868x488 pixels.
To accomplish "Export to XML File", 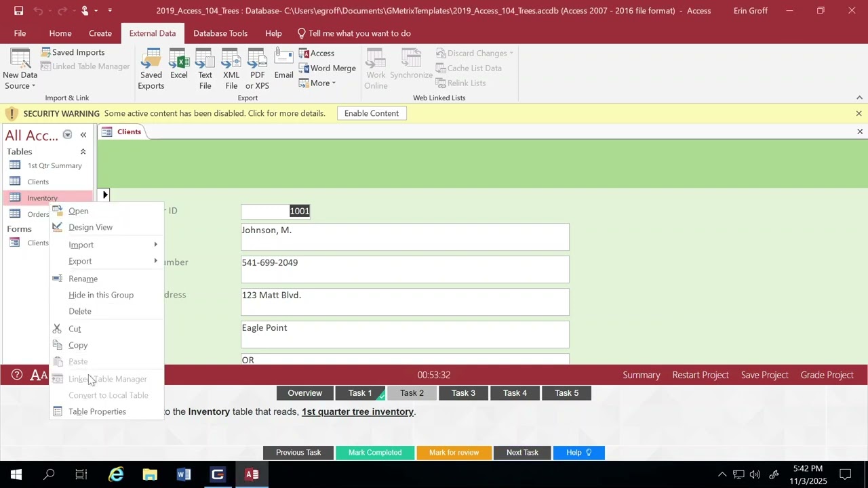I will coord(231,70).
